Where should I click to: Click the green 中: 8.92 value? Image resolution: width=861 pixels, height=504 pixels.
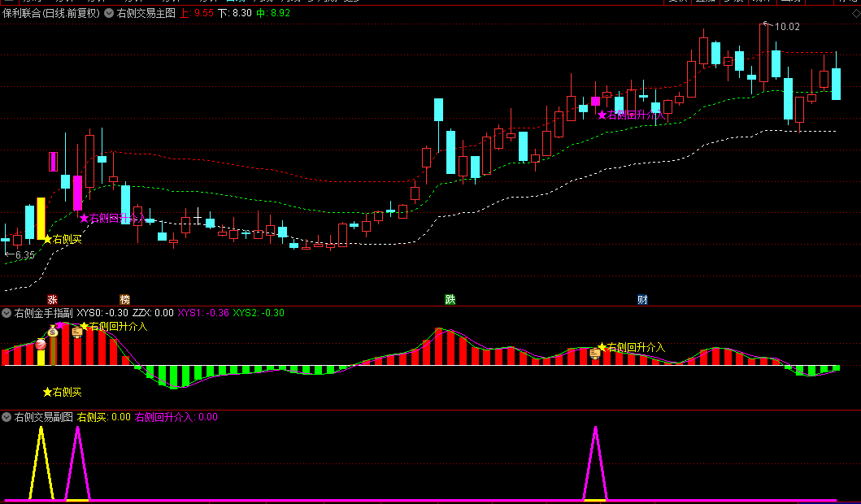tap(273, 13)
